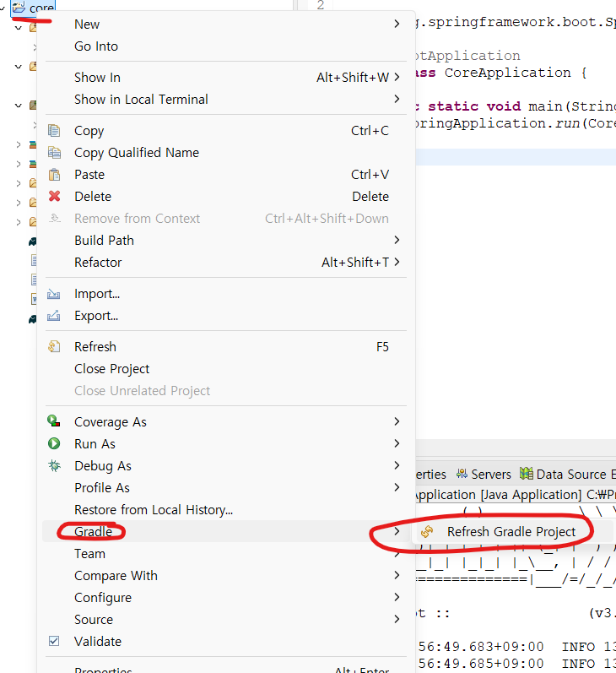Open the Gradle submenu
616x673 pixels.
(225, 531)
